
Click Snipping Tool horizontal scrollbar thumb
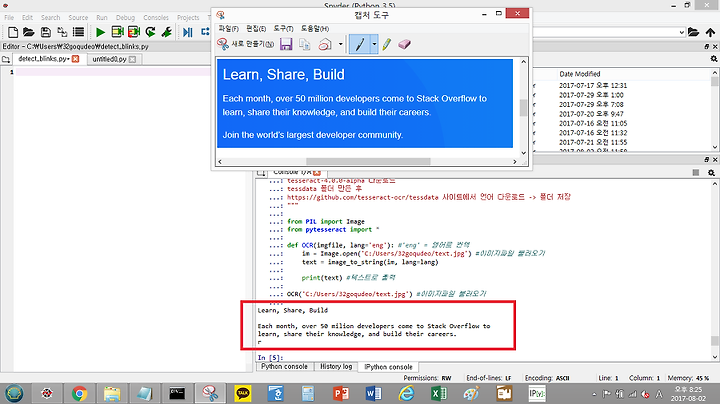(368, 162)
